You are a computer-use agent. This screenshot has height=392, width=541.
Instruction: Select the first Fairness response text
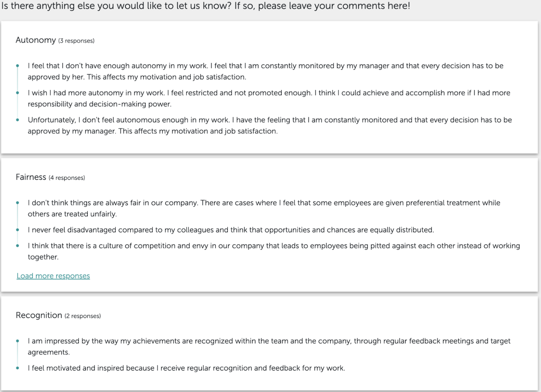click(264, 208)
